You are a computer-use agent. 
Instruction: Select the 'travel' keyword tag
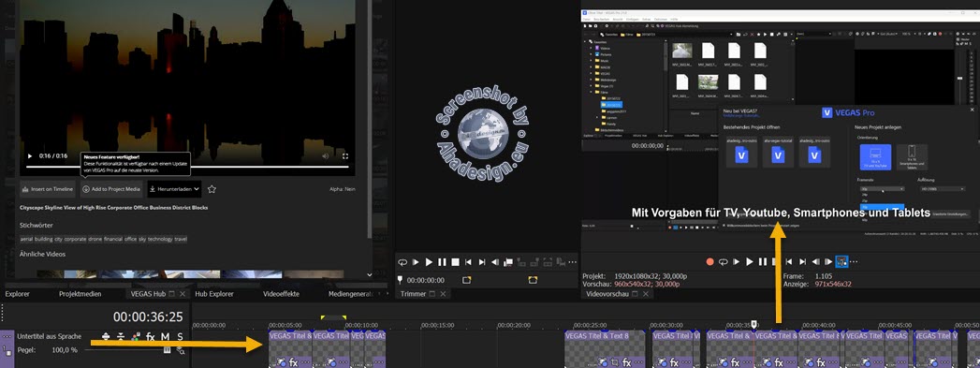pos(181,239)
